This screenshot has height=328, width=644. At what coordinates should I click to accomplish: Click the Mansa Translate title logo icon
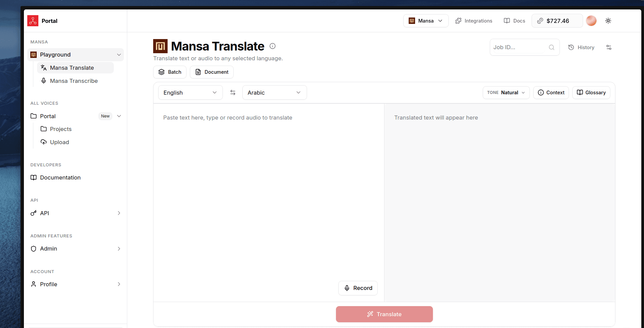pyautogui.click(x=160, y=46)
